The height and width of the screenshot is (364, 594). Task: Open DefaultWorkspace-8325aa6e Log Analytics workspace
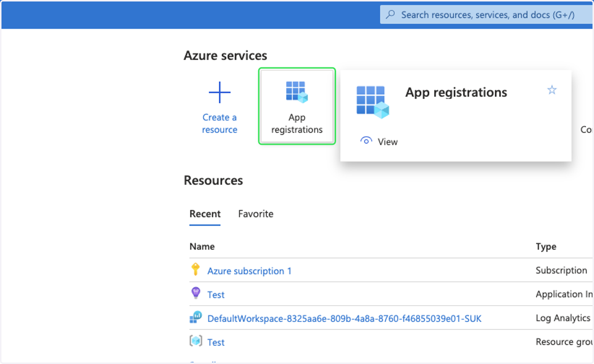coord(345,318)
